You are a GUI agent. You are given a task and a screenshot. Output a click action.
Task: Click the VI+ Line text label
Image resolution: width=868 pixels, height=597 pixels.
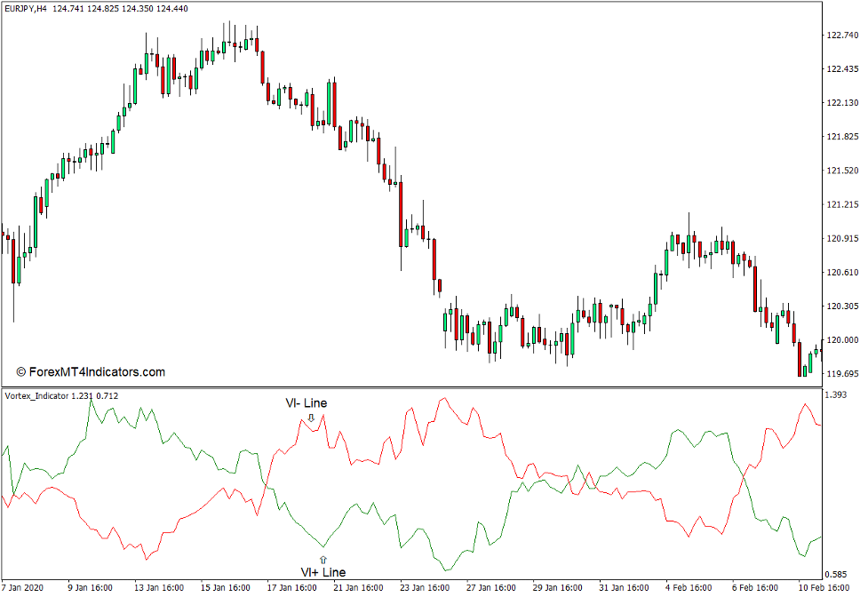pyautogui.click(x=323, y=572)
